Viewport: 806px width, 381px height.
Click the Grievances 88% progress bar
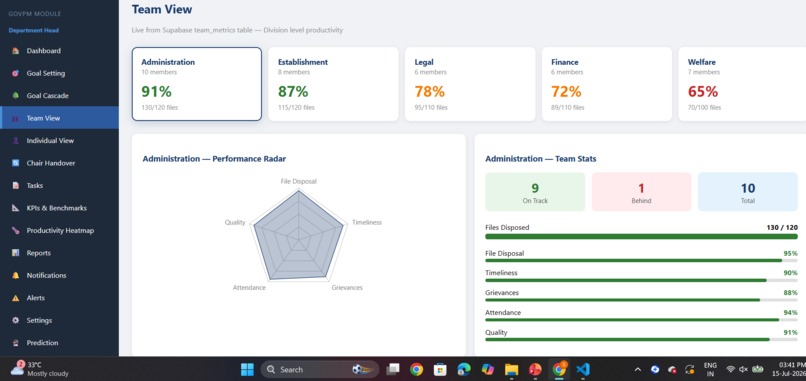[642, 300]
